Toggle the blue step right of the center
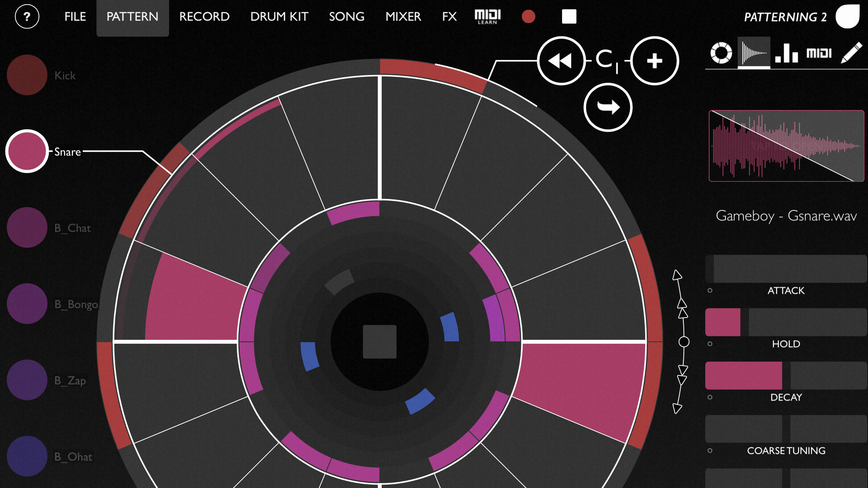The width and height of the screenshot is (868, 488). click(x=450, y=327)
